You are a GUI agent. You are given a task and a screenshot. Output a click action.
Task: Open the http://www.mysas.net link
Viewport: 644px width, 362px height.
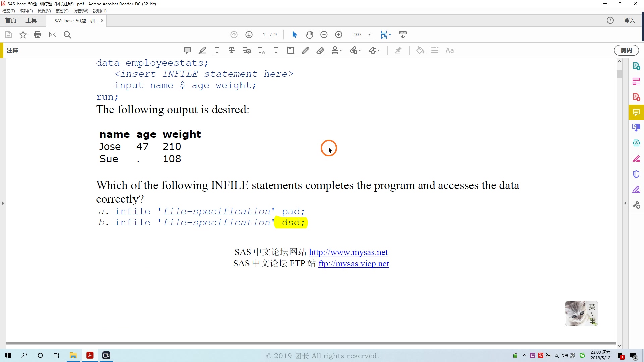pyautogui.click(x=348, y=252)
